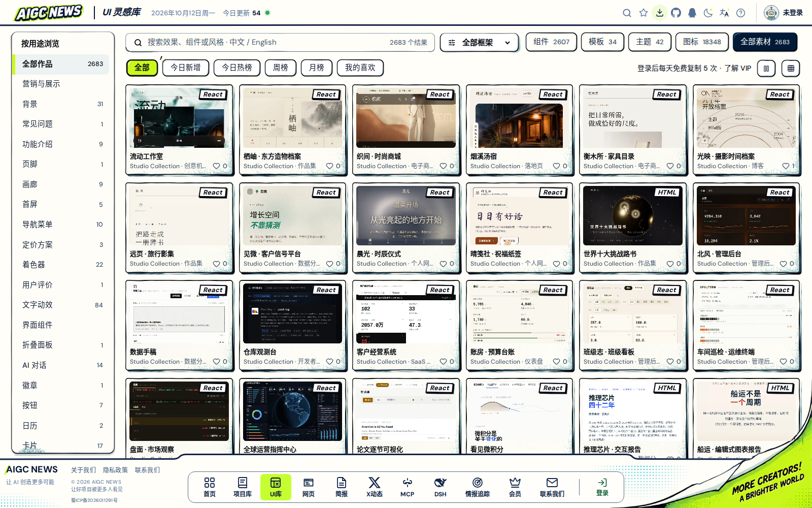Screen dimensions: 812x508
Task: Open the GitHub icon link
Action: pos(676,13)
